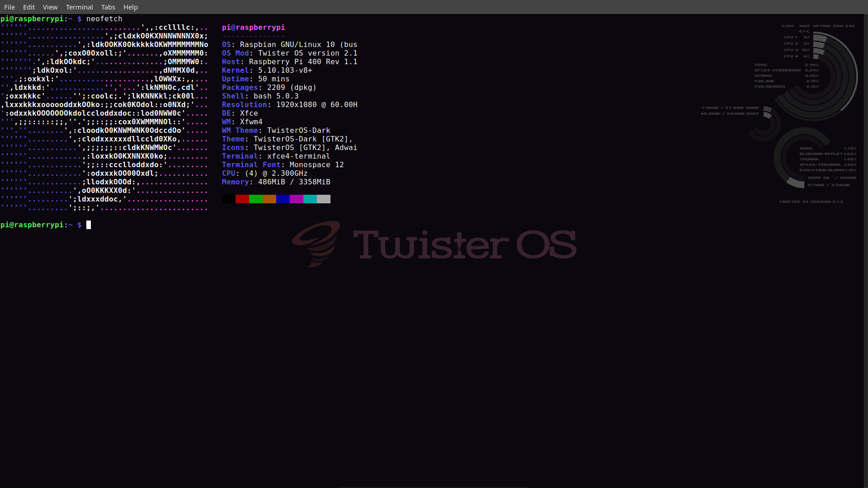This screenshot has height=488, width=868.
Task: Open the Edit menu
Action: pos(29,7)
